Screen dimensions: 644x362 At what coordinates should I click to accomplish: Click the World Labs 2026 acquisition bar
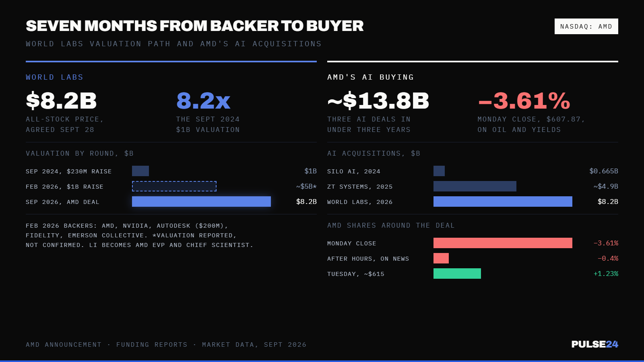tap(503, 202)
